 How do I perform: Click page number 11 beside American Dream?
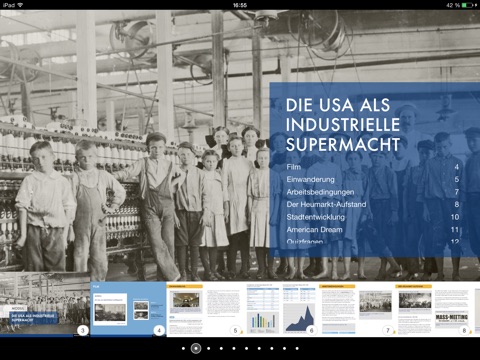click(455, 230)
